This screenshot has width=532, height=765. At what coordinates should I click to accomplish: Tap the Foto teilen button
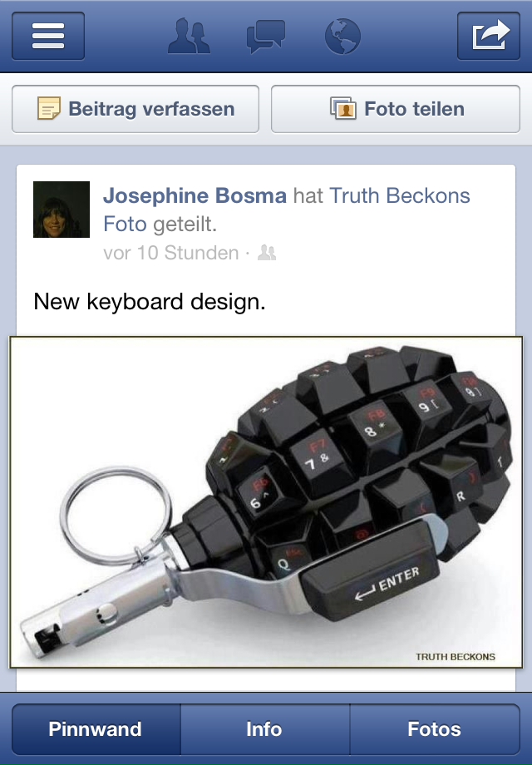pos(396,109)
